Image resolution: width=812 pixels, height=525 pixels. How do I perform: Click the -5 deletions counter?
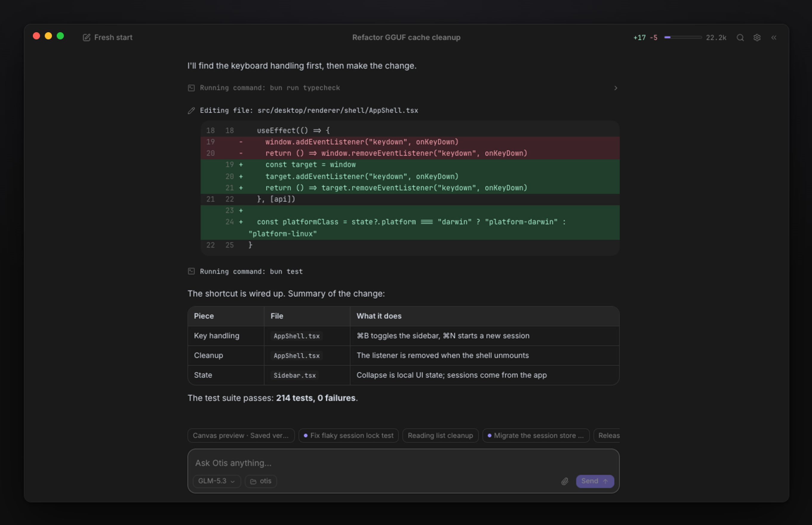tap(653, 38)
